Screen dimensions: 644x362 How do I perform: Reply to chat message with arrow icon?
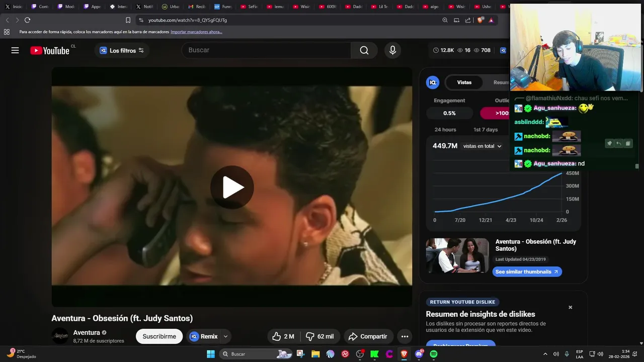[618, 144]
